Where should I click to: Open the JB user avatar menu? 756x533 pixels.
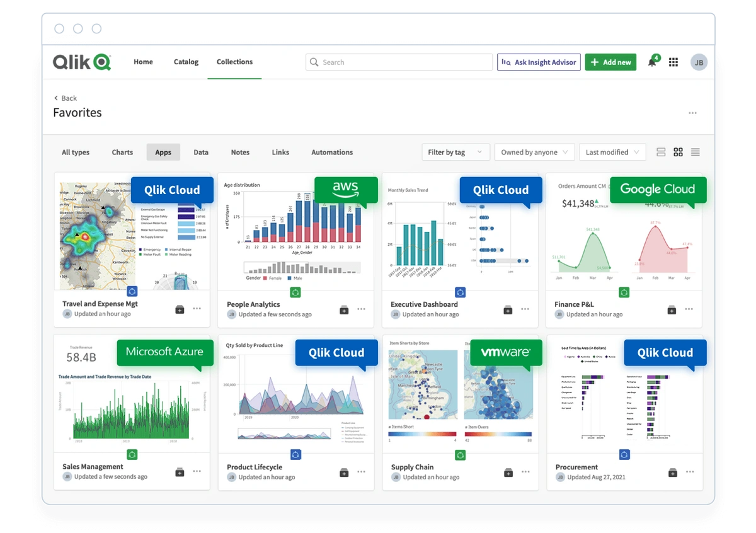coord(699,62)
